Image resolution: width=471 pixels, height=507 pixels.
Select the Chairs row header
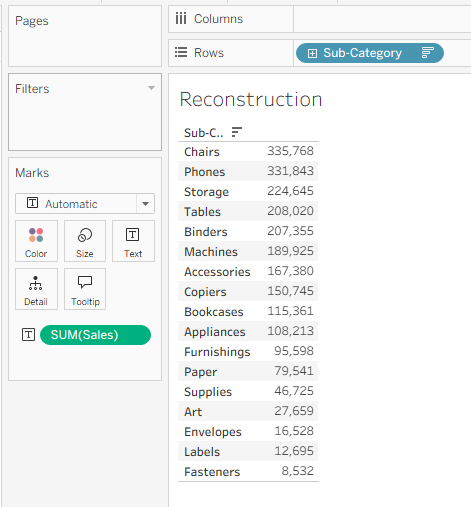[202, 152]
